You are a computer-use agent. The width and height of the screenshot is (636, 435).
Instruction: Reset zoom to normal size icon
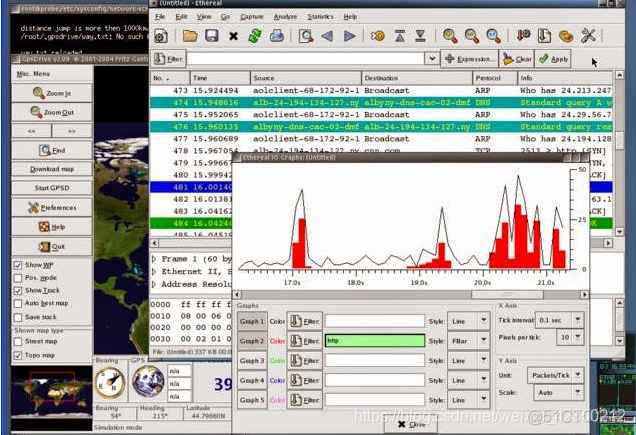493,36
